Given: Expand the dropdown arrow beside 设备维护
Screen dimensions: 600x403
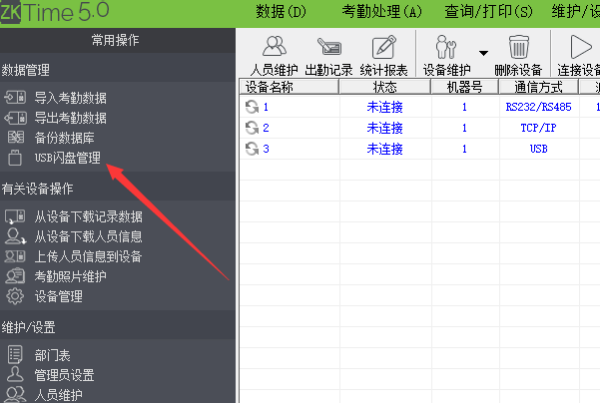Looking at the screenshot, I should pos(483,53).
